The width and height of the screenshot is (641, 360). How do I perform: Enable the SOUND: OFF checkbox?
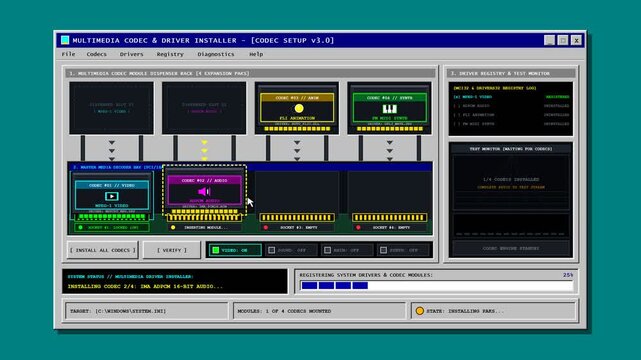tap(271, 250)
